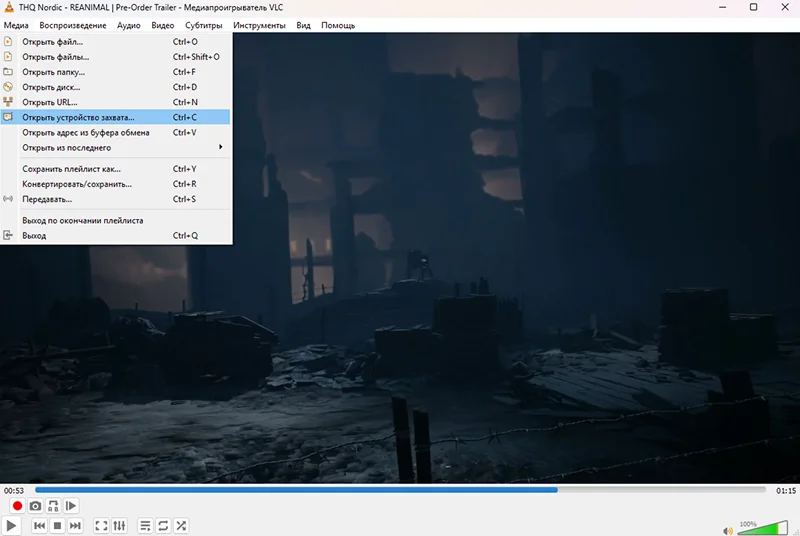Stop playback with the square button
The height and width of the screenshot is (536, 800).
(57, 525)
